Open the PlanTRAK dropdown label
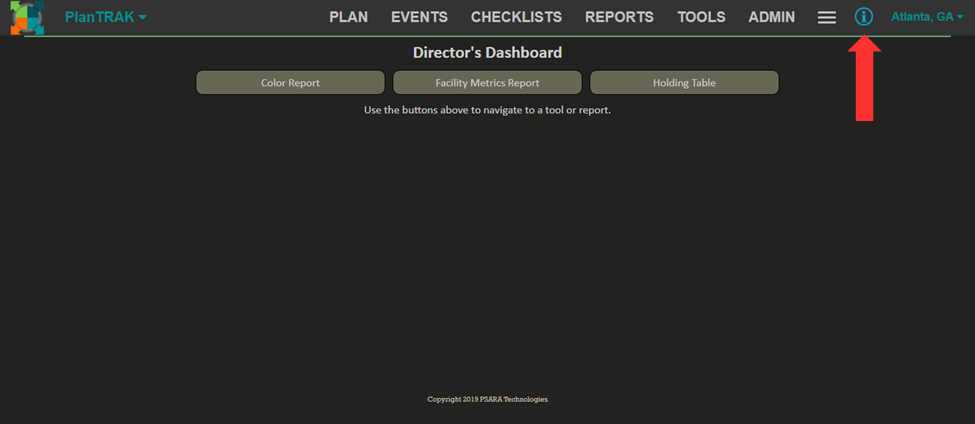The height and width of the screenshot is (424, 975). 99,17
